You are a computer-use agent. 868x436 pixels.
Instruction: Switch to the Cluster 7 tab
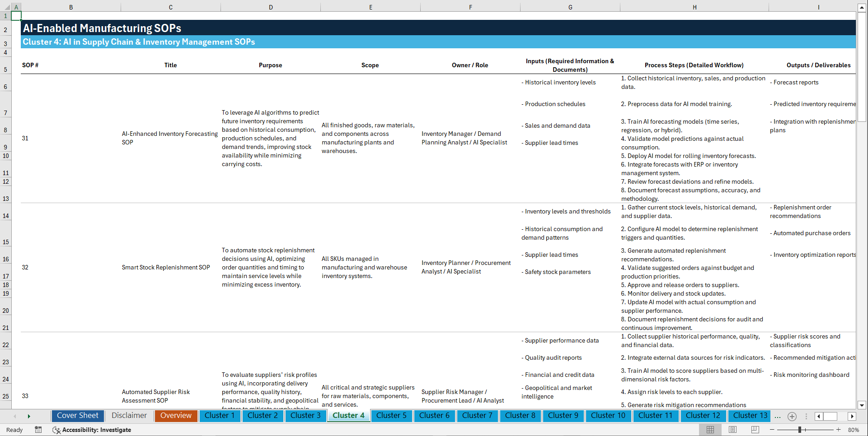477,416
